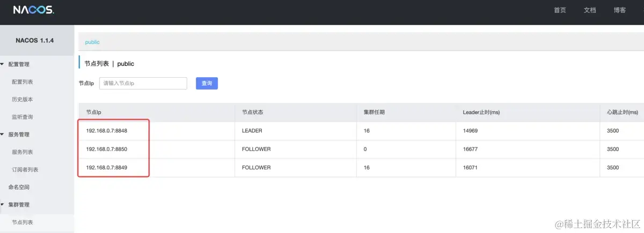The image size is (644, 233).
Task: Click the node 192.168.0.7:8848 row
Action: point(361,131)
